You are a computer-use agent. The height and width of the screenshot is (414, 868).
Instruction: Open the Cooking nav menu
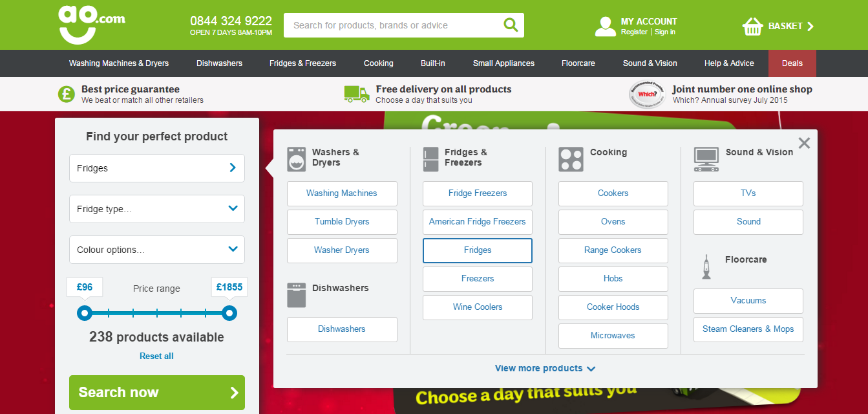pyautogui.click(x=379, y=63)
